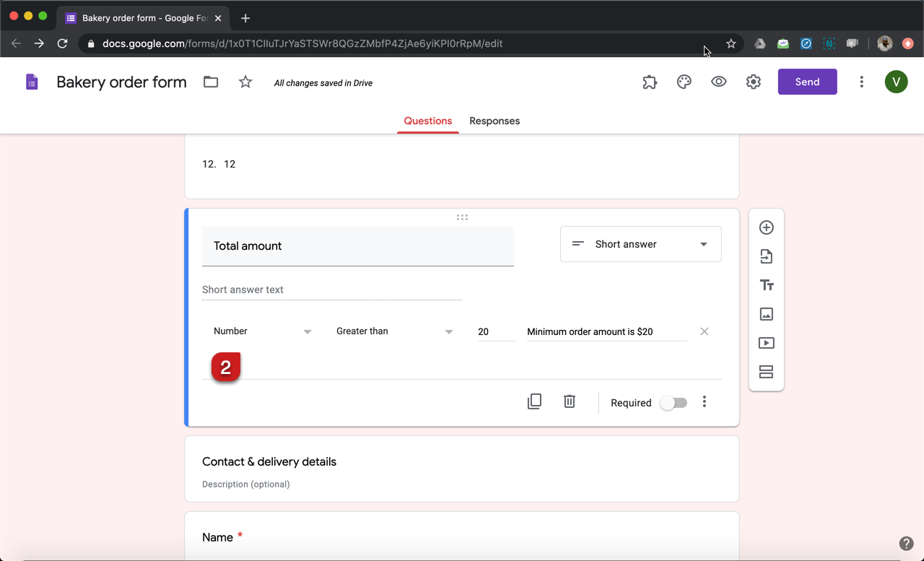The height and width of the screenshot is (561, 924).
Task: Add a video from the sidebar
Action: click(766, 343)
